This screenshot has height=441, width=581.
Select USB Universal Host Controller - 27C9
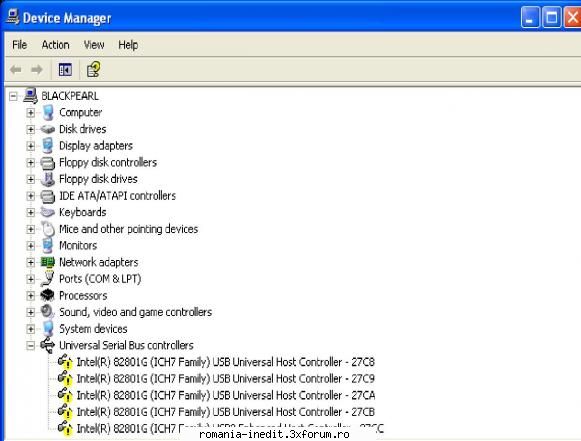[226, 379]
